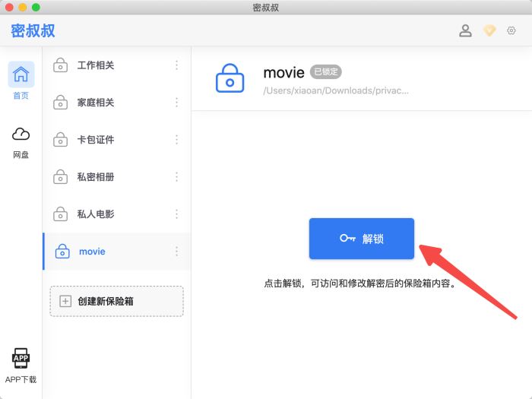Open more options for 家庭相关
532x399 pixels.
click(x=176, y=103)
